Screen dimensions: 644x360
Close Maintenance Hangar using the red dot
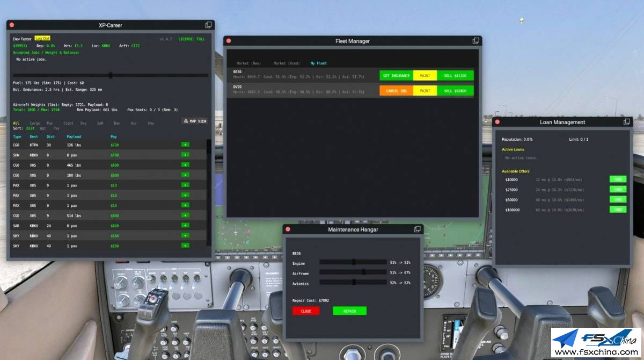click(x=288, y=229)
